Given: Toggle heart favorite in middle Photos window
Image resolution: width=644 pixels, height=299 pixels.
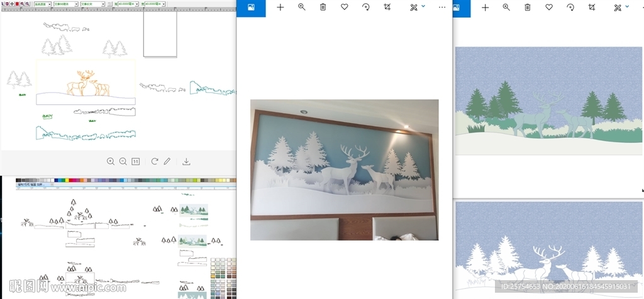Looking at the screenshot, I should pos(344,8).
